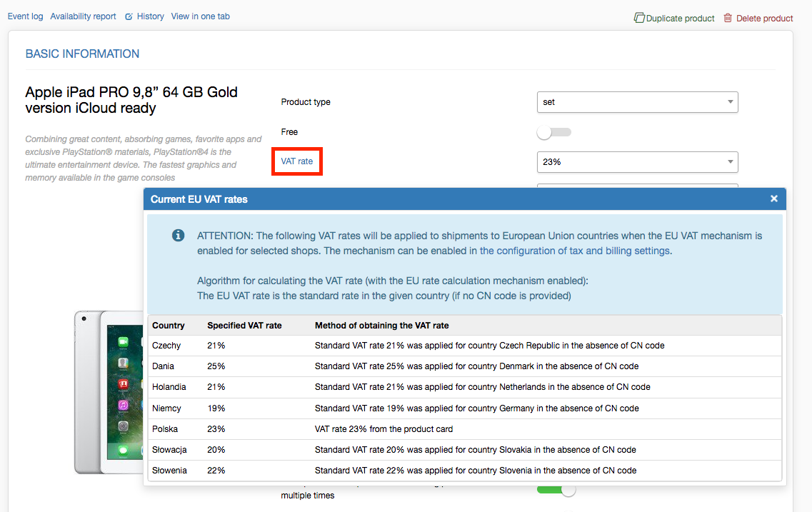Click the Country column header
The width and height of the screenshot is (812, 512).
[x=169, y=326]
